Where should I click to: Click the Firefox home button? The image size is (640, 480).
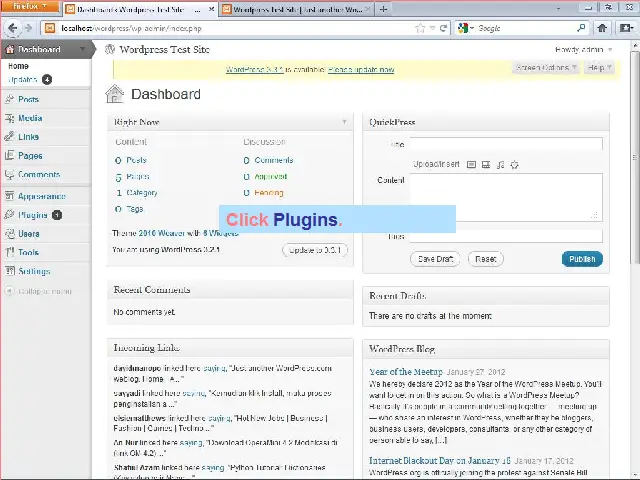(x=602, y=28)
